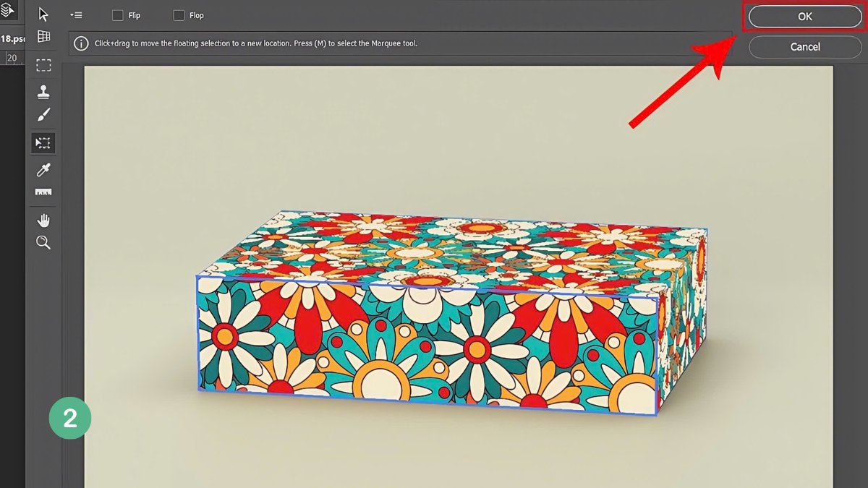Open the Vanishing Point settings menu
This screenshot has height=488, width=868.
pos(77,14)
